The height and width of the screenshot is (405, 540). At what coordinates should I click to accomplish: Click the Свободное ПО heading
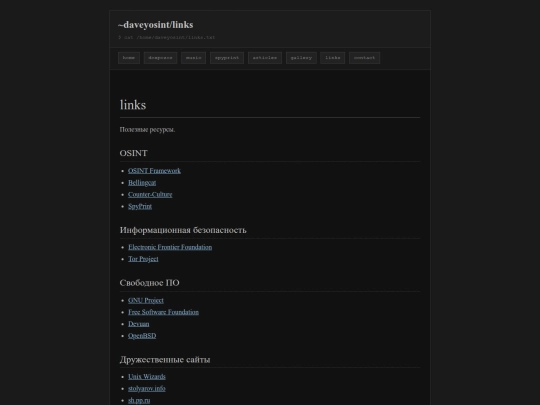149,283
